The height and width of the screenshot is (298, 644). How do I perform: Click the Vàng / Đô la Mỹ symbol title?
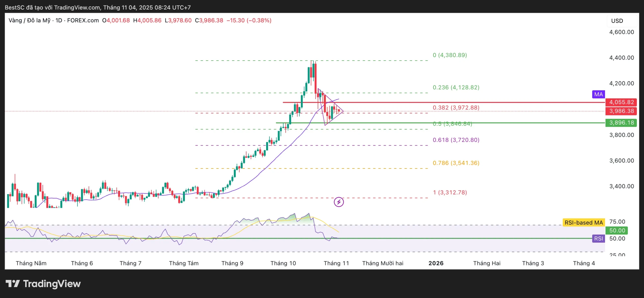[x=29, y=20]
